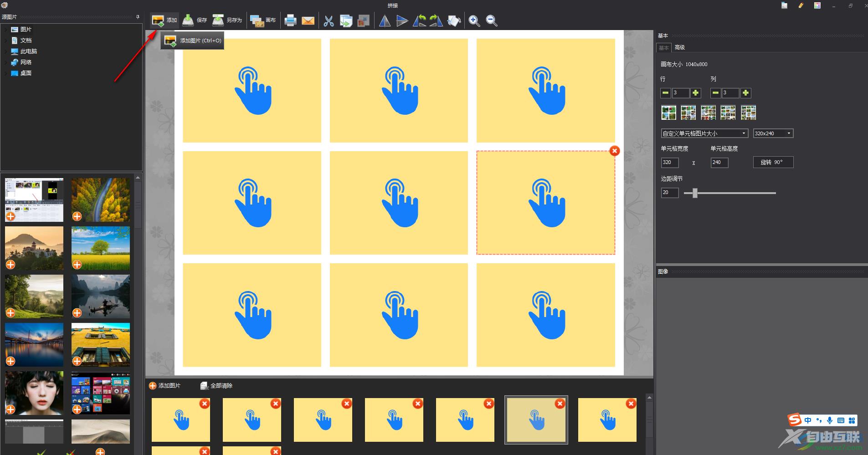
Task: Click the document icon in the title bar
Action: [784, 5]
